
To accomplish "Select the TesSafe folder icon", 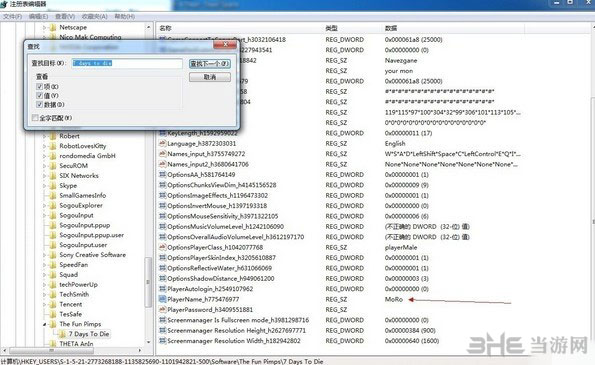I will (x=53, y=314).
